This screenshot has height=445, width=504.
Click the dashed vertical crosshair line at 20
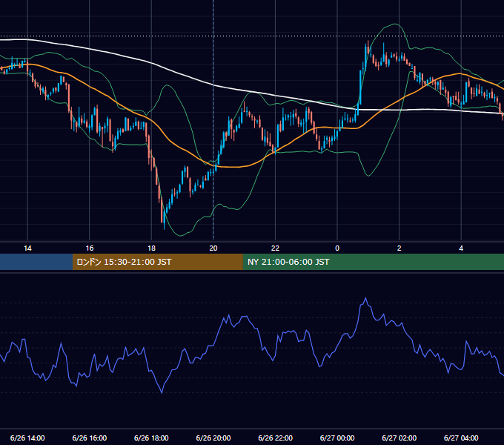click(213, 121)
